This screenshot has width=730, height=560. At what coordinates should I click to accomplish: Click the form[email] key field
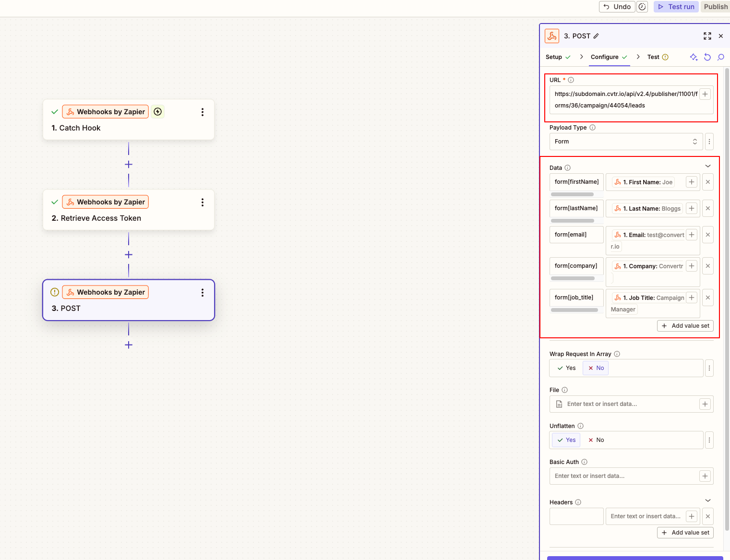576,235
